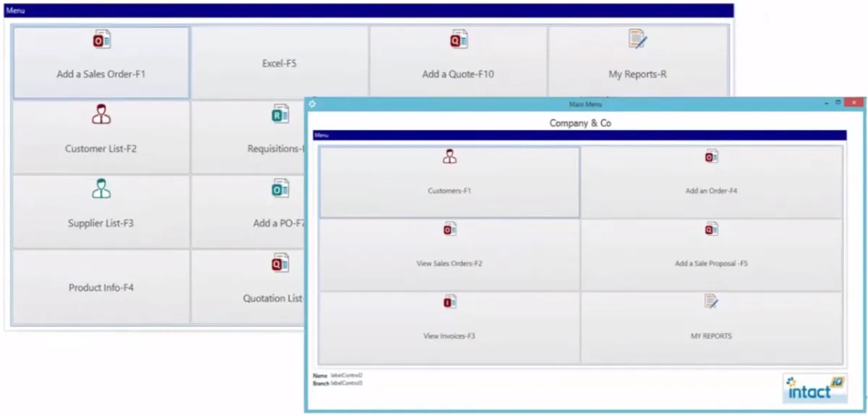Click the Company & Co heading
The width and height of the screenshot is (868, 416).
[580, 123]
